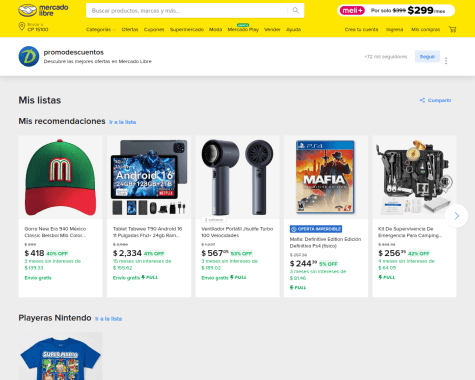Click the Gorra New Era 940 México title

55,232
